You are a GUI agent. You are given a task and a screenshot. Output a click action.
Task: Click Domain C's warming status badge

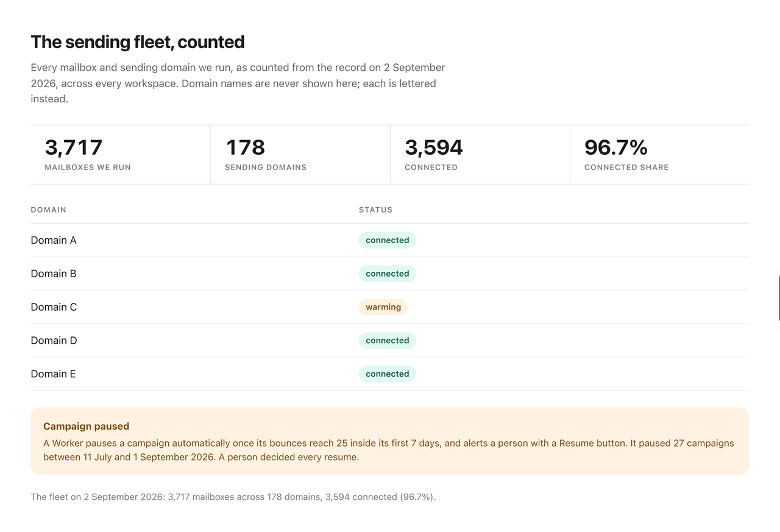click(x=383, y=307)
